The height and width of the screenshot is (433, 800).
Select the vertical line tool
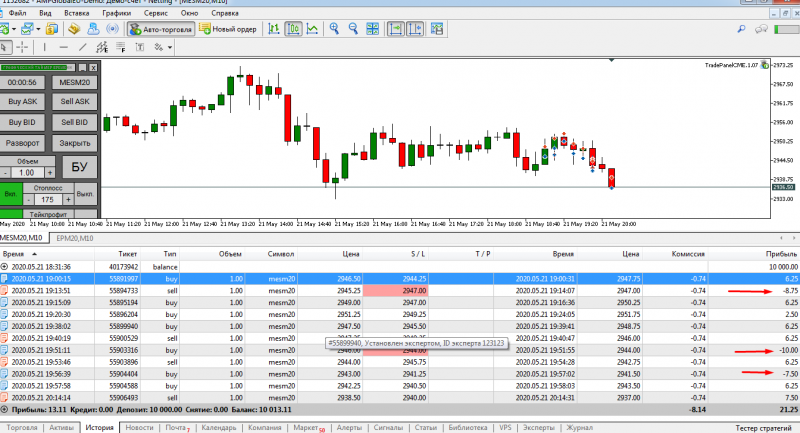tap(44, 47)
